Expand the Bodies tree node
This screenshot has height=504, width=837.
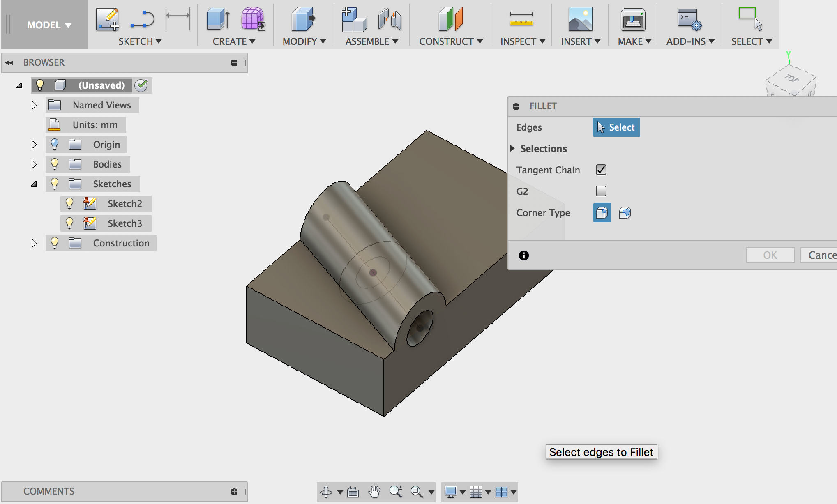34,164
